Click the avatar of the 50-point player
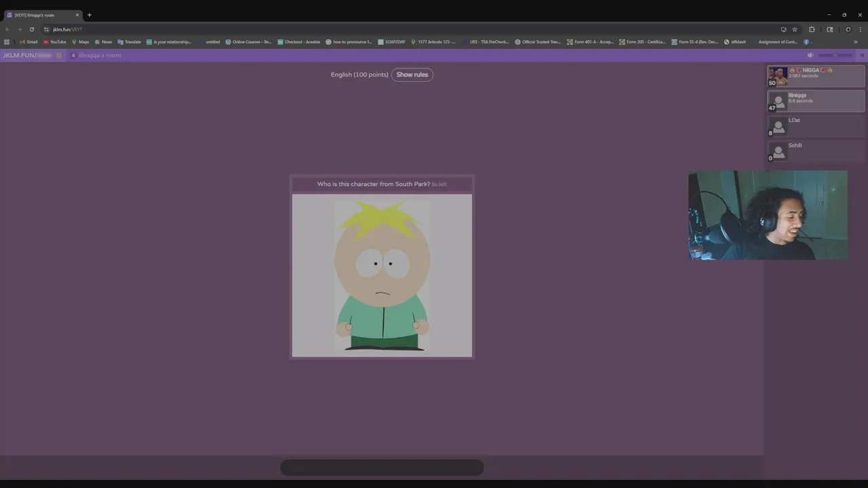This screenshot has width=868, height=488. pos(778,76)
